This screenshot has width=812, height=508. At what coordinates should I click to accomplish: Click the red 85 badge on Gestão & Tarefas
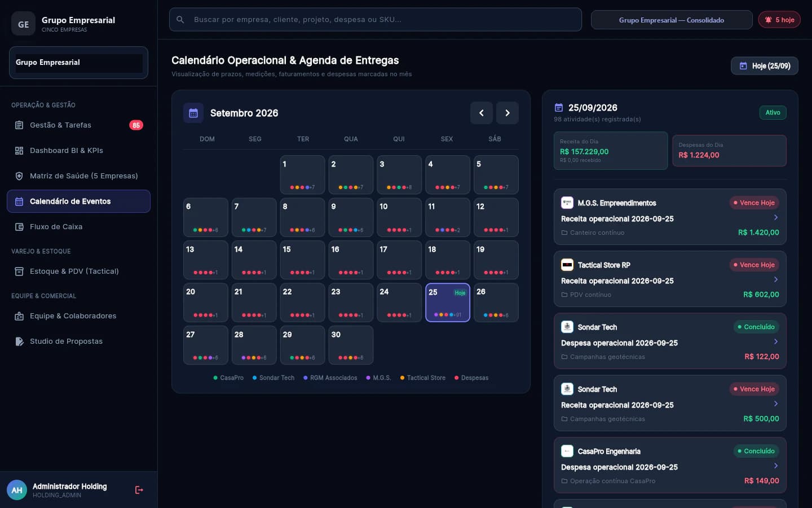pyautogui.click(x=136, y=125)
